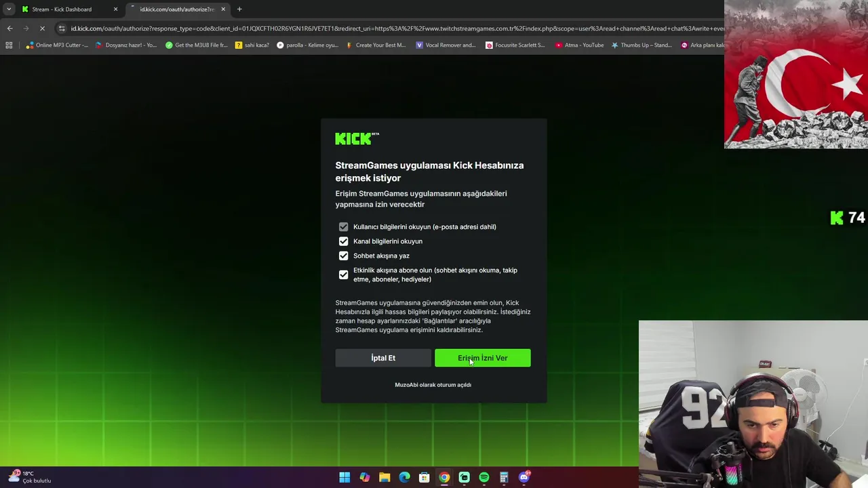This screenshot has height=488, width=868.
Task: Open File Explorer from taskbar
Action: (x=384, y=478)
